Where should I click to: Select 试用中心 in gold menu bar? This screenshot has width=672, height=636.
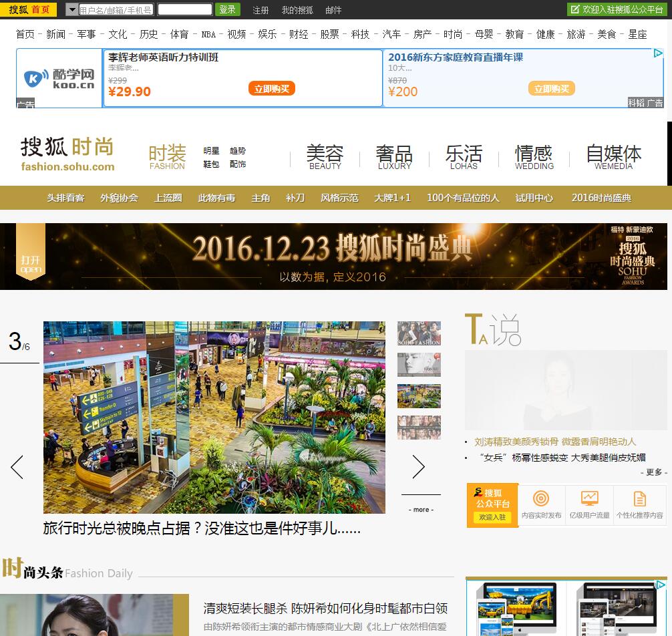(534, 198)
